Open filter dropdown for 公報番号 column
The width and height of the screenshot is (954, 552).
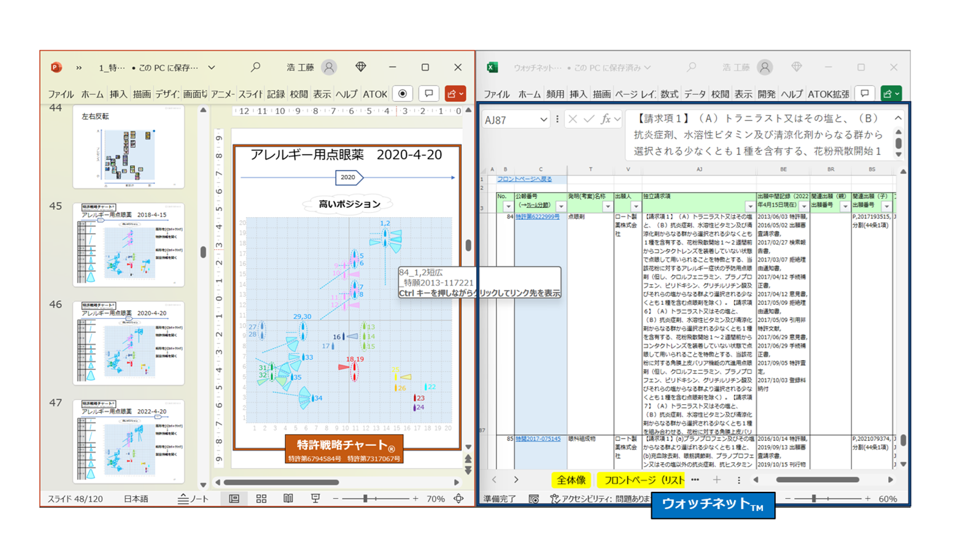[x=561, y=207]
